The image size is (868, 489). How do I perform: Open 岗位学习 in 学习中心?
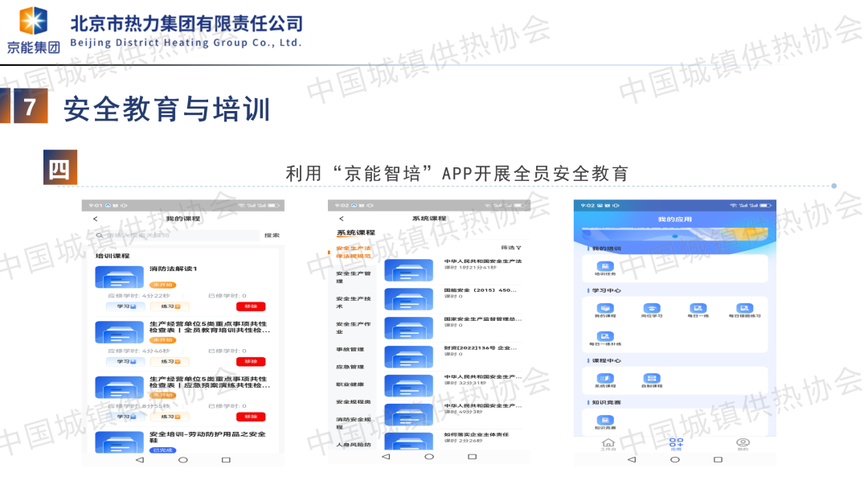tap(652, 310)
